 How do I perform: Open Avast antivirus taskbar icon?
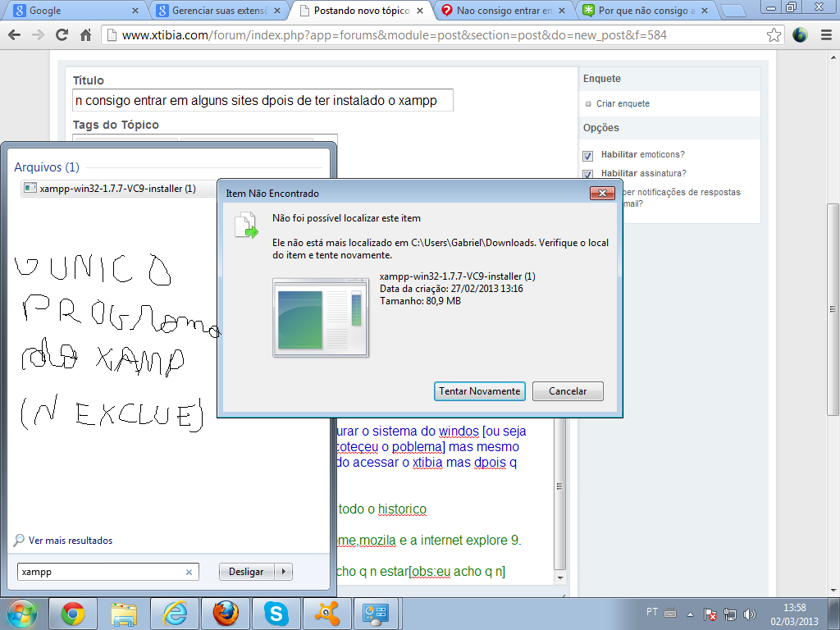pos(326,614)
